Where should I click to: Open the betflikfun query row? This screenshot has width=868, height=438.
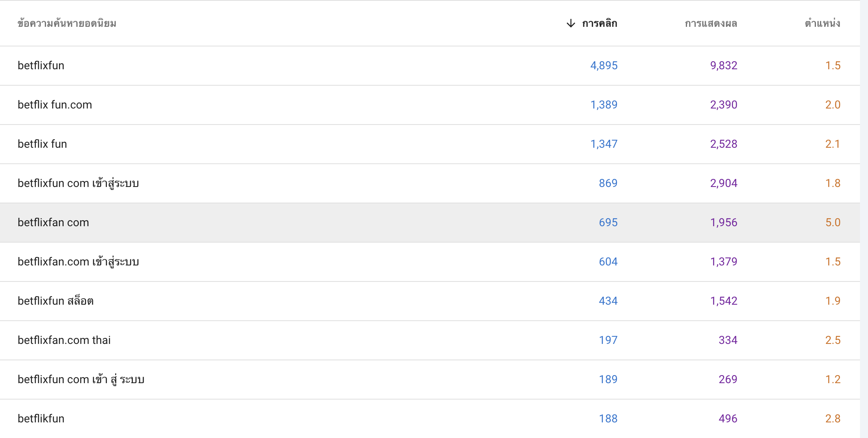coord(430,419)
